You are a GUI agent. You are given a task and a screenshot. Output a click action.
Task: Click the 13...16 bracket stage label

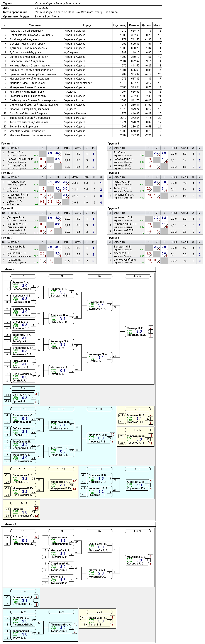coord(23,469)
